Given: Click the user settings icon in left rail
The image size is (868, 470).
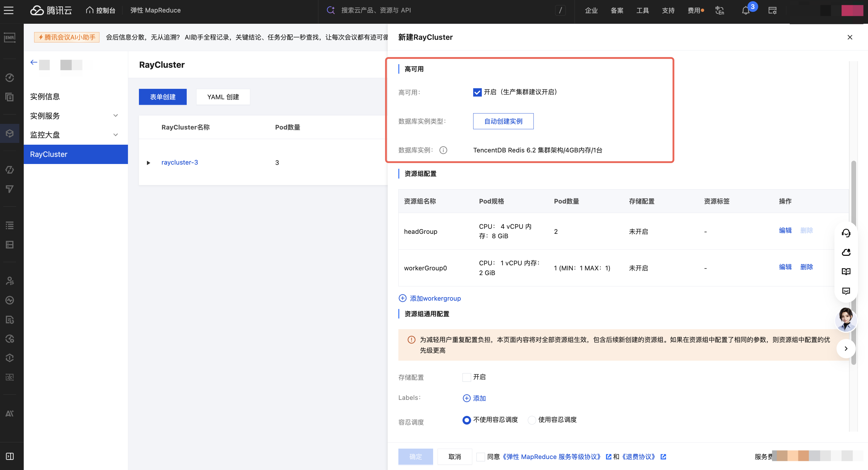Looking at the screenshot, I should pyautogui.click(x=9, y=281).
